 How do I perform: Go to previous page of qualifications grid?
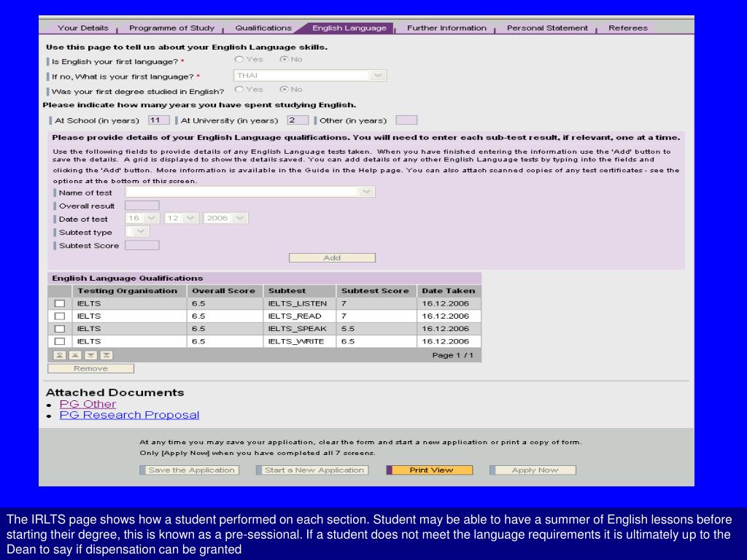coord(75,355)
